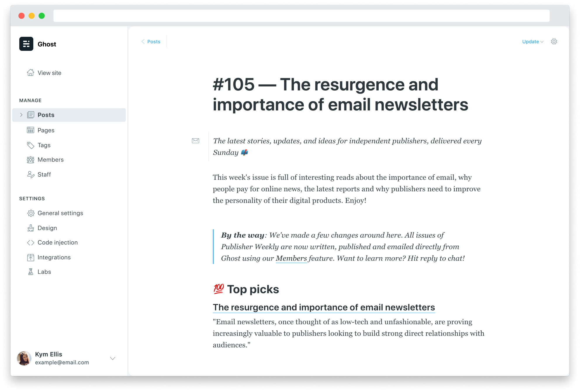
Task: Click the Tags label icon
Action: [30, 145]
